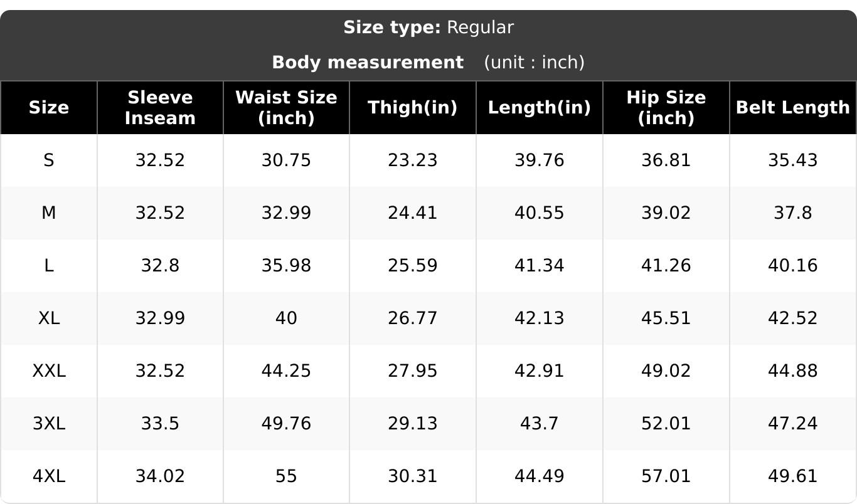The image size is (857, 504).
Task: Select the Sleeve Inseam column header
Action: (160, 108)
